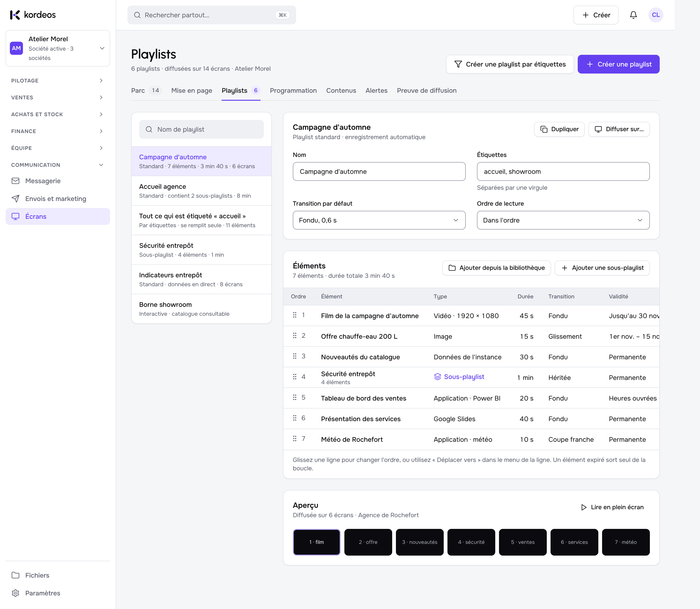The height and width of the screenshot is (609, 700).
Task: Click the Étiquettes input field
Action: point(563,171)
